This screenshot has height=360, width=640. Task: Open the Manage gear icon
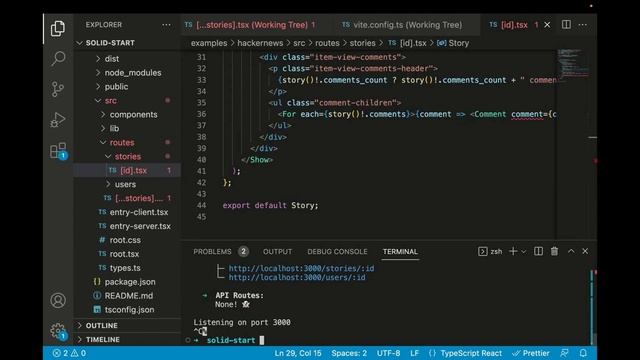58,331
